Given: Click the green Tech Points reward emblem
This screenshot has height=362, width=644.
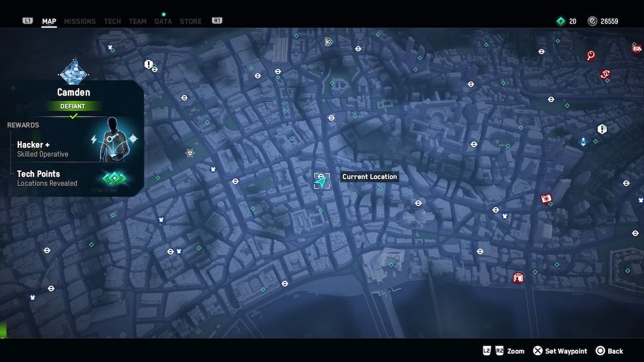Looking at the screenshot, I should (115, 179).
